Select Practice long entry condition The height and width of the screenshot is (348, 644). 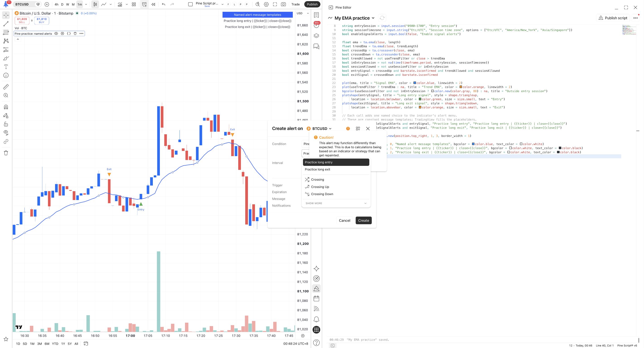[x=336, y=162]
